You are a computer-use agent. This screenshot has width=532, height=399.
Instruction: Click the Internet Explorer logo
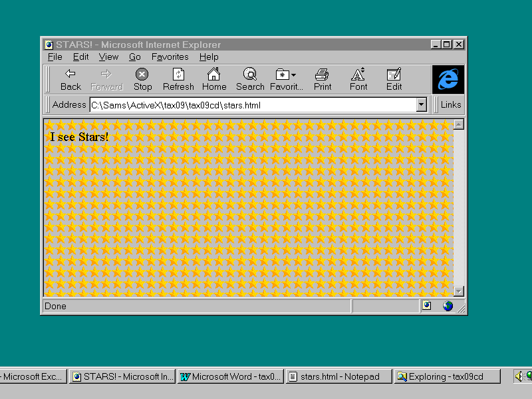click(x=448, y=80)
